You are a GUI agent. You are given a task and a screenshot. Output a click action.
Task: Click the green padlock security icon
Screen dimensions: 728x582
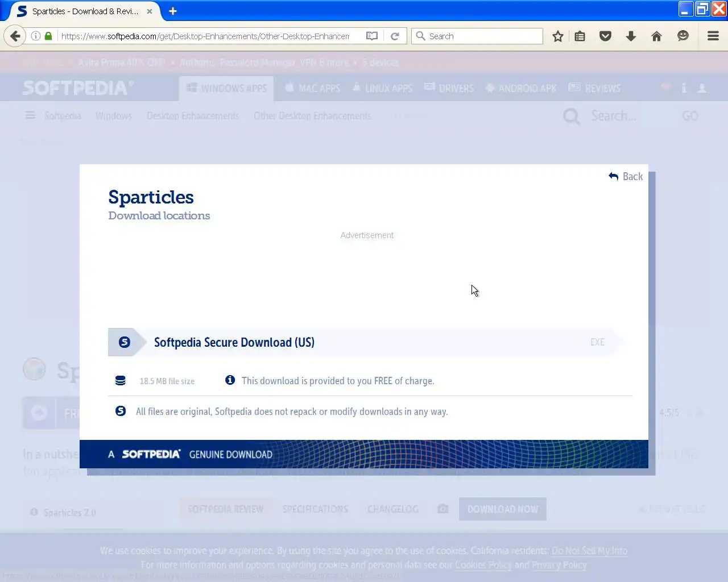click(48, 36)
